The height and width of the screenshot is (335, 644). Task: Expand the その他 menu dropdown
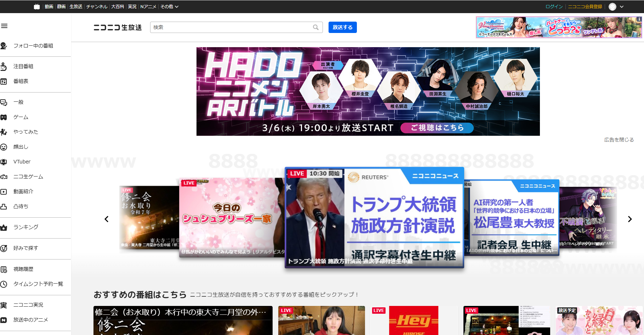[169, 6]
